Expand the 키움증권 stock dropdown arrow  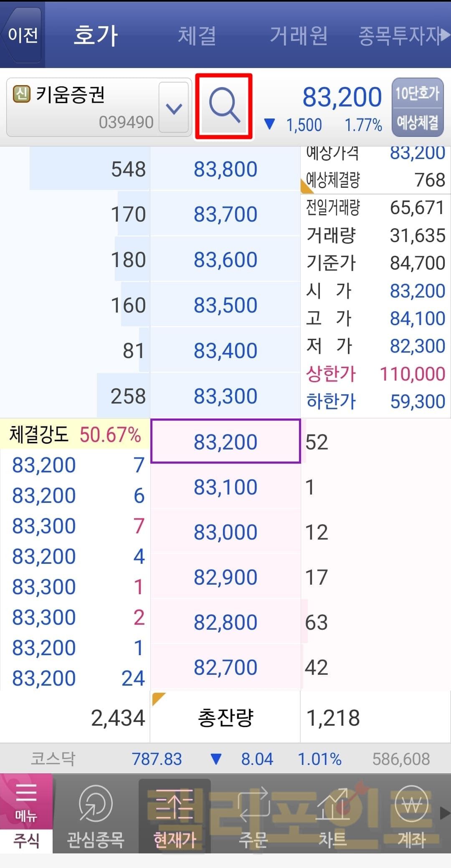pyautogui.click(x=174, y=108)
